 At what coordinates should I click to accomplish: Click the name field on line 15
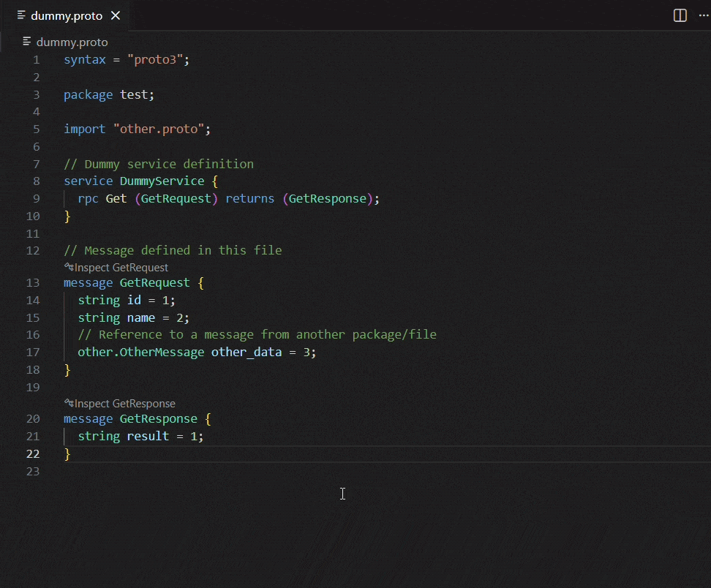point(140,317)
